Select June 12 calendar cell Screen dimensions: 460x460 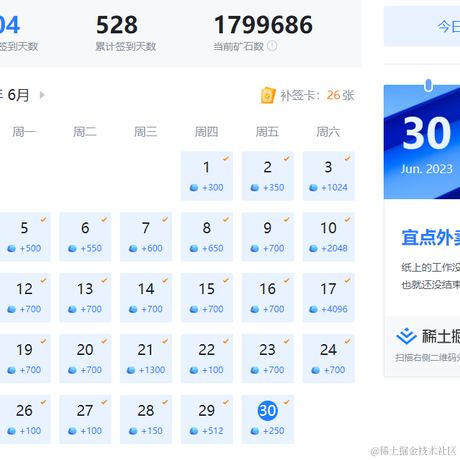(x=25, y=298)
